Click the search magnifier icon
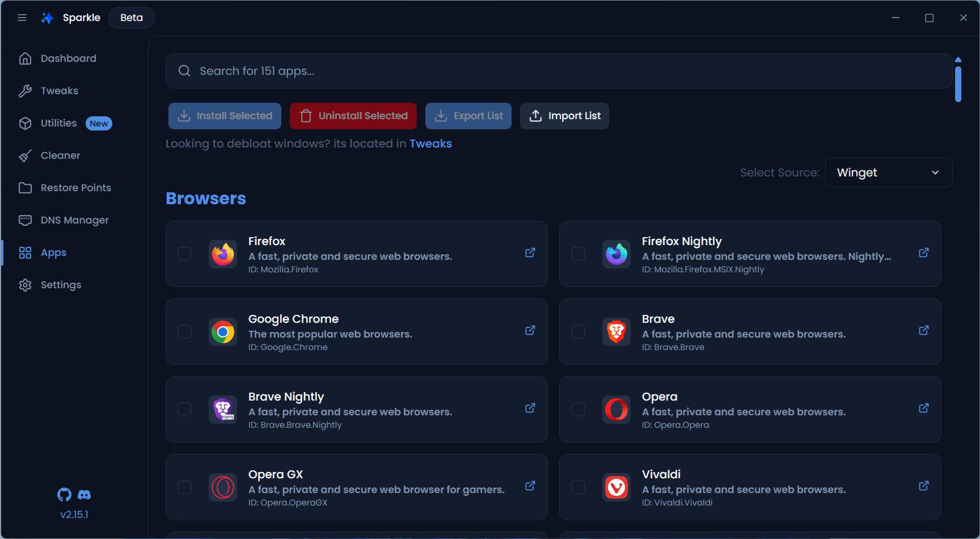The width and height of the screenshot is (980, 539). (184, 71)
